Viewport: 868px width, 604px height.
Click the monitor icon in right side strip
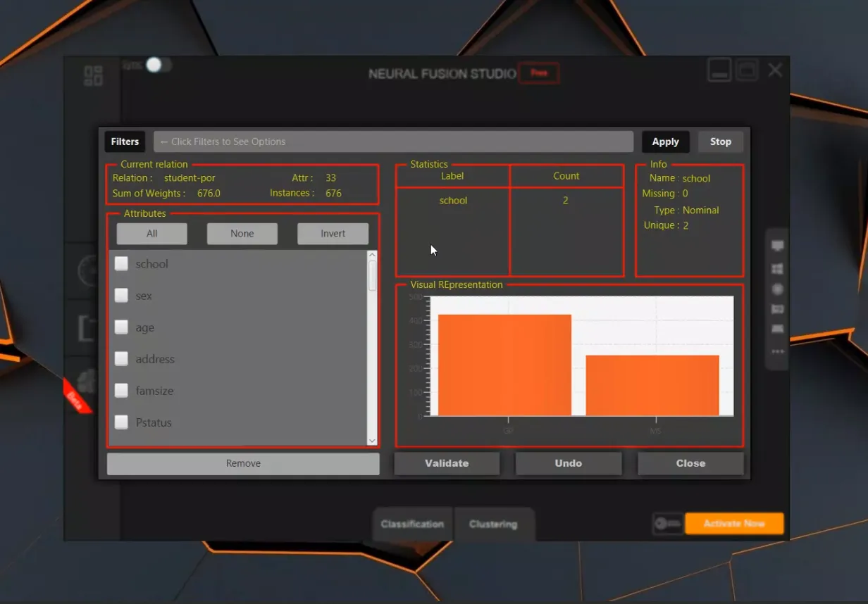point(777,246)
